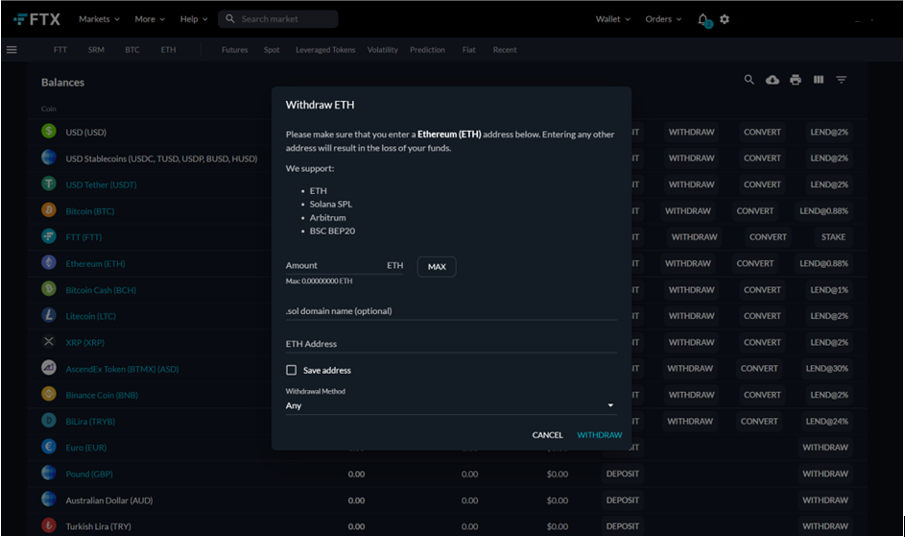Check the Save address checkbox
Image resolution: width=905 pixels, height=538 pixels.
291,370
